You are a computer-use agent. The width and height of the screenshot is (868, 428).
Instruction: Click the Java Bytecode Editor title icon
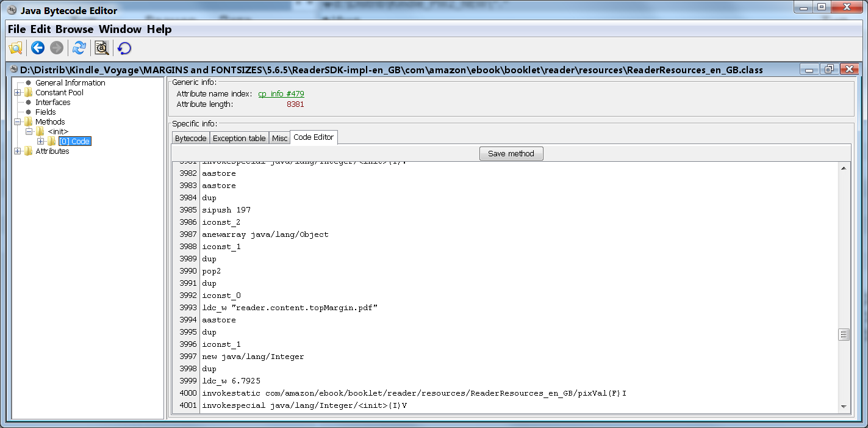(x=11, y=10)
